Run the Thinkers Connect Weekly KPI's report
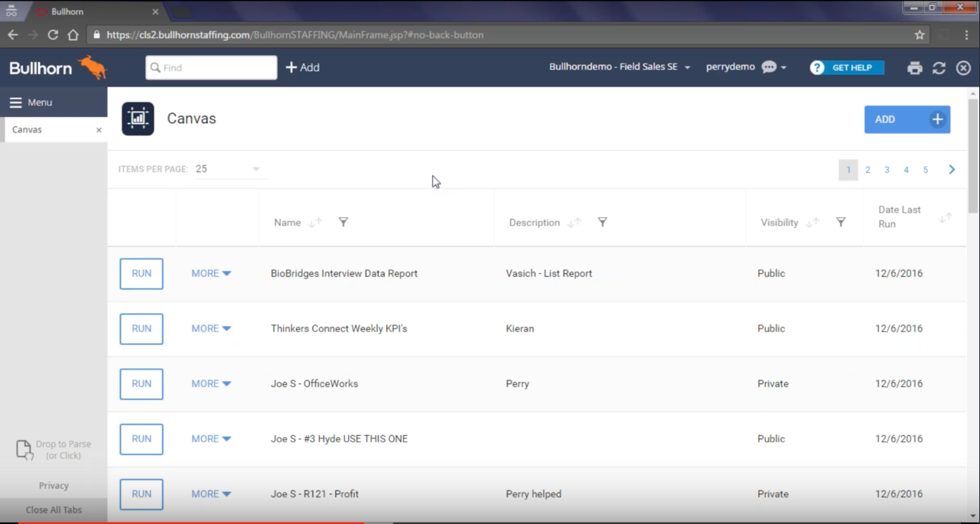This screenshot has width=980, height=524. pos(142,329)
